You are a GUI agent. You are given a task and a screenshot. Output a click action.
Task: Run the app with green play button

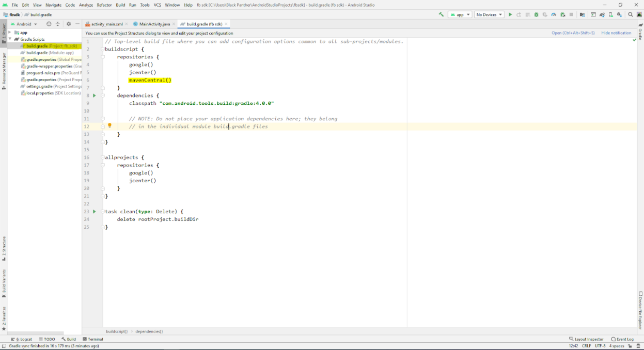coord(510,14)
